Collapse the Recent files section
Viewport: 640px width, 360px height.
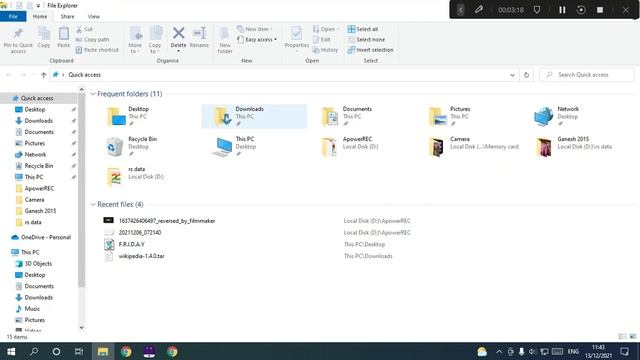click(93, 204)
